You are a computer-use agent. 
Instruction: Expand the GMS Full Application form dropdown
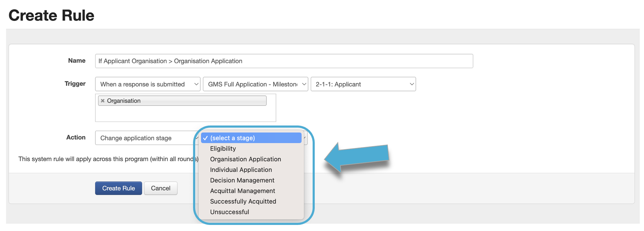tap(255, 84)
